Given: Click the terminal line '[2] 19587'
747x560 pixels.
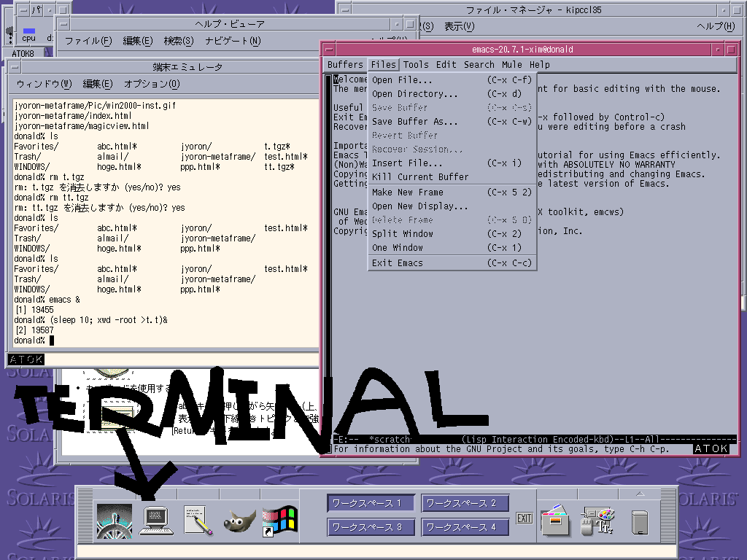Looking at the screenshot, I should click(x=34, y=330).
